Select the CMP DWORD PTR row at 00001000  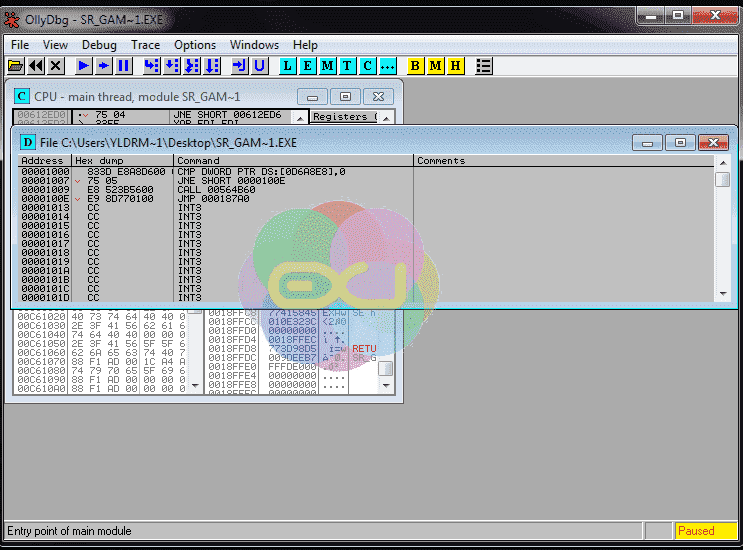(366, 171)
